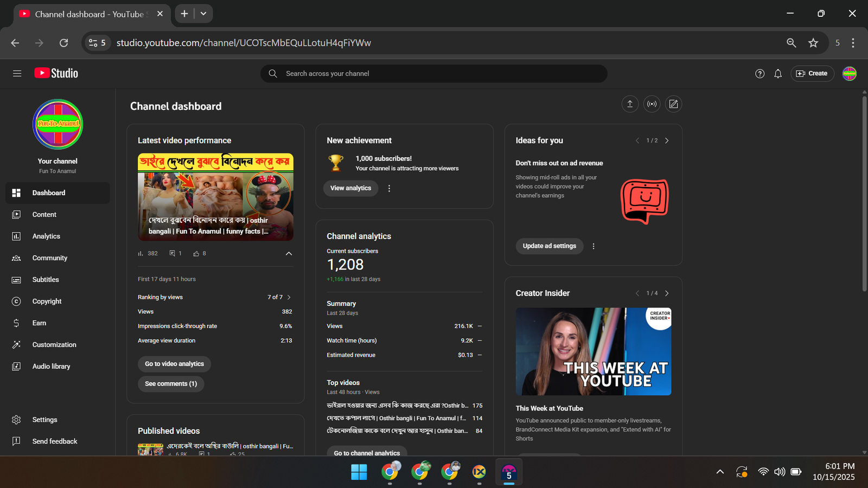Viewport: 868px width, 488px height.
Task: Click the create post pencil icon
Action: [x=673, y=104]
